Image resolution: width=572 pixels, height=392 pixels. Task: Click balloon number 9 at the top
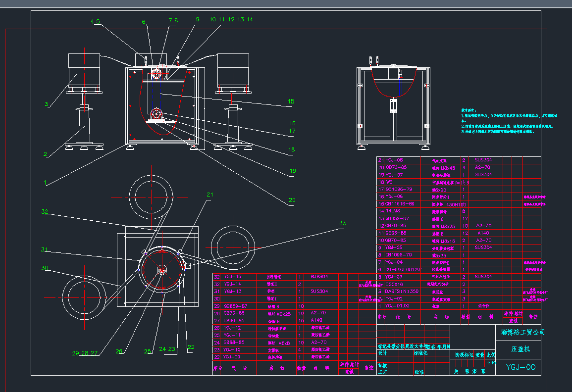tap(197, 20)
